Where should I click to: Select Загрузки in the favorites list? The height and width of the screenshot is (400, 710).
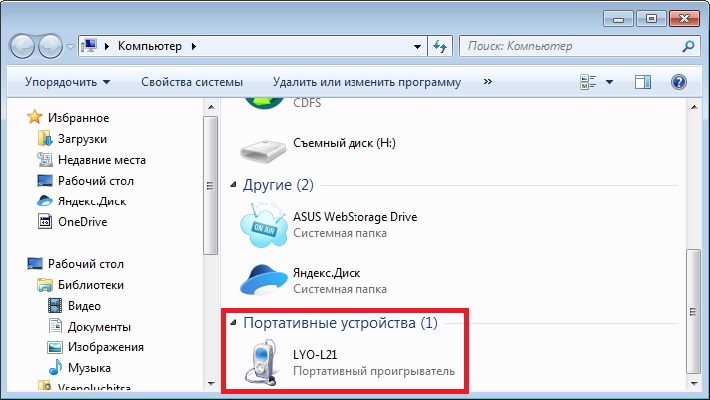pyautogui.click(x=83, y=139)
